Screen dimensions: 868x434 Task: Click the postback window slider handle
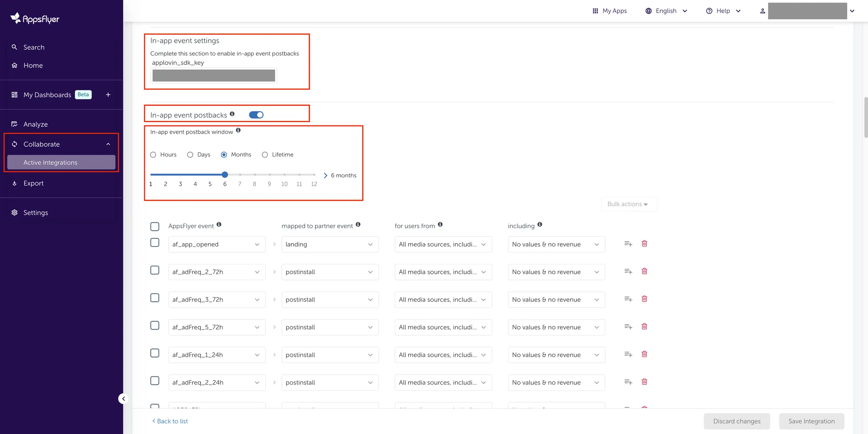point(225,175)
